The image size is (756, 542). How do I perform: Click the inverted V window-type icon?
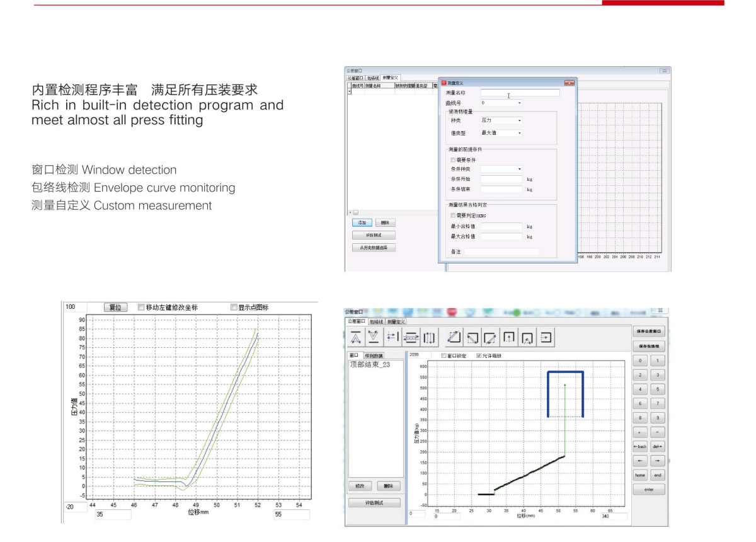point(374,338)
